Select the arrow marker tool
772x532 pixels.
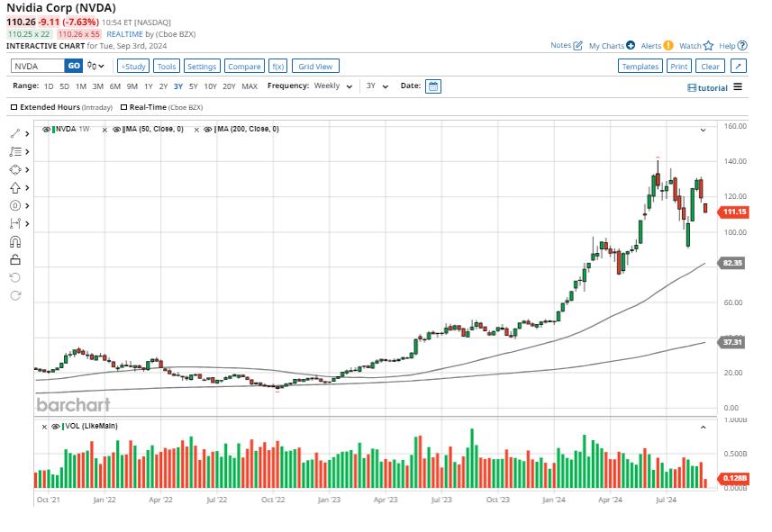coord(15,187)
